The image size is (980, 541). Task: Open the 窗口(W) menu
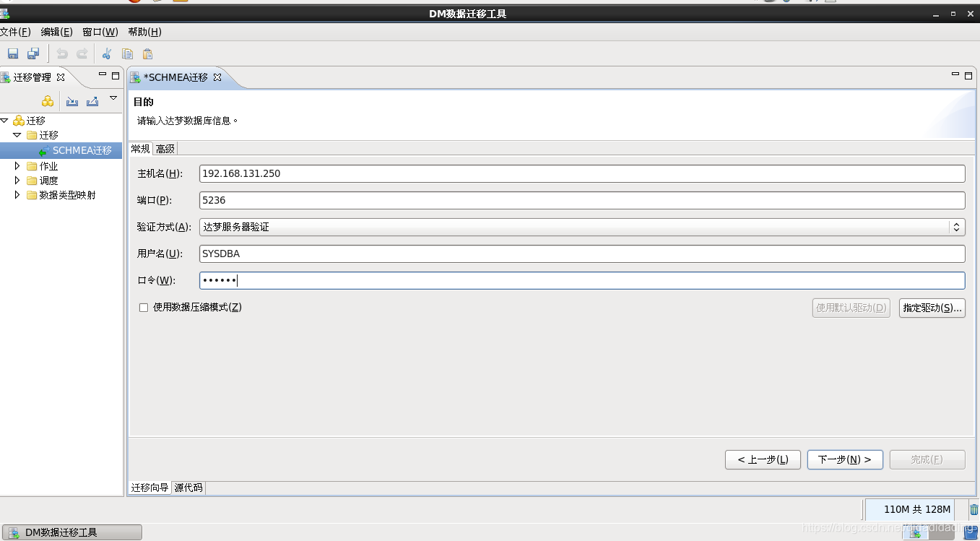(100, 32)
